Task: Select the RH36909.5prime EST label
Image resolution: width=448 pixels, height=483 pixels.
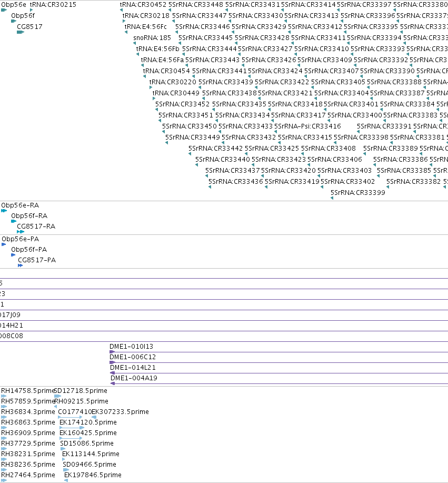Action: [28, 433]
